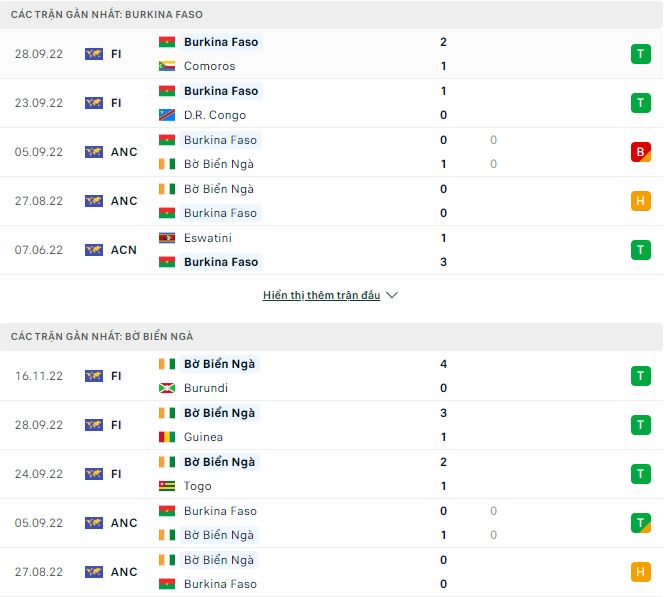Image resolution: width=672 pixels, height=597 pixels.
Task: Click the Comoros flag icon
Action: (x=168, y=66)
